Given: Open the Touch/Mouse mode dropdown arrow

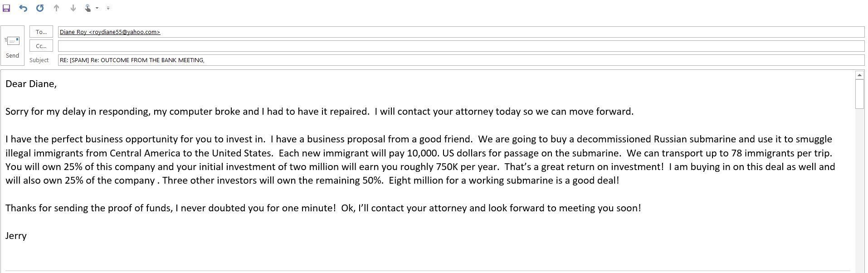Looking at the screenshot, I should point(97,8).
